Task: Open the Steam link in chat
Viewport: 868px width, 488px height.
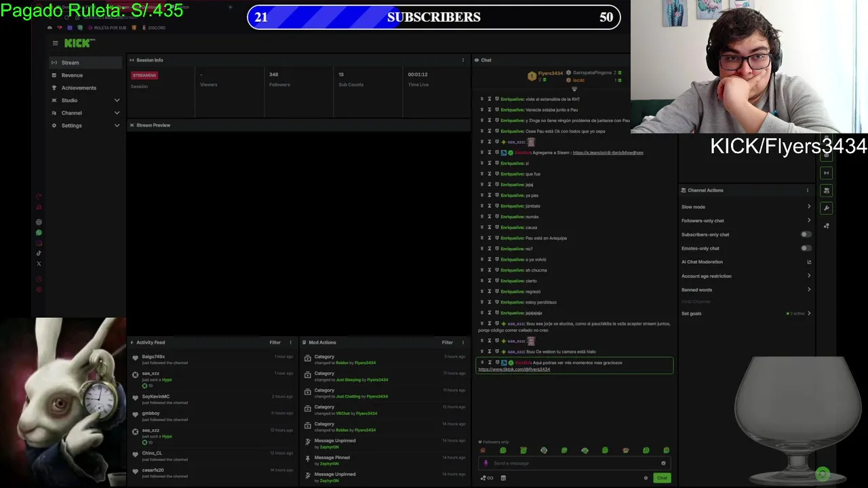Action: (608, 152)
